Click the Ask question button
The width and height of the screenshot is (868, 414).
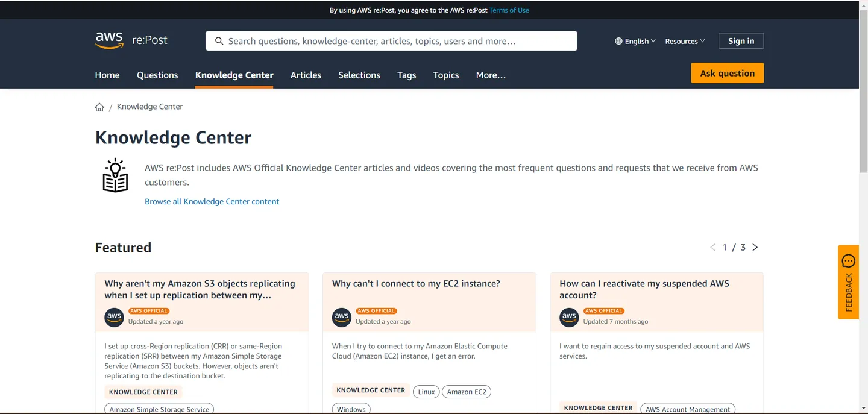point(727,73)
